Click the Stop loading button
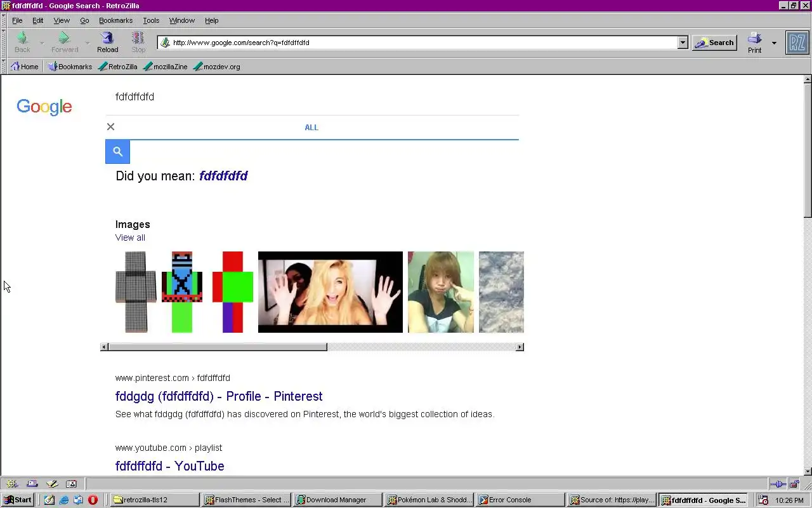Image resolution: width=812 pixels, height=508 pixels. click(138, 43)
